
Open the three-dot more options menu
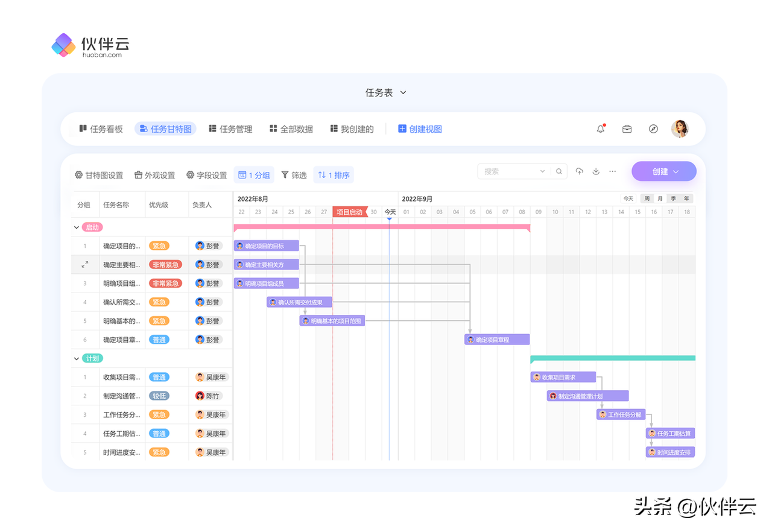click(613, 171)
